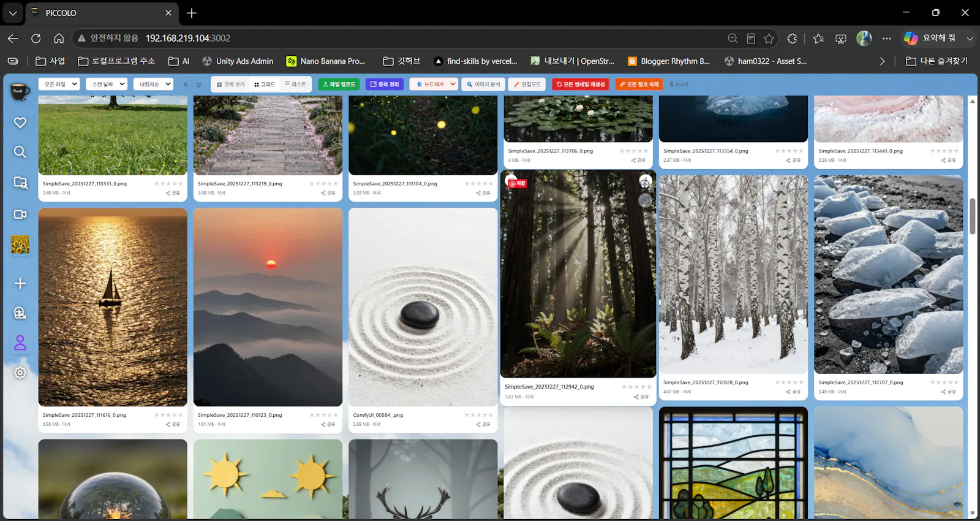
Task: Select the sunflower thumbnail in the sidebar
Action: click(20, 245)
